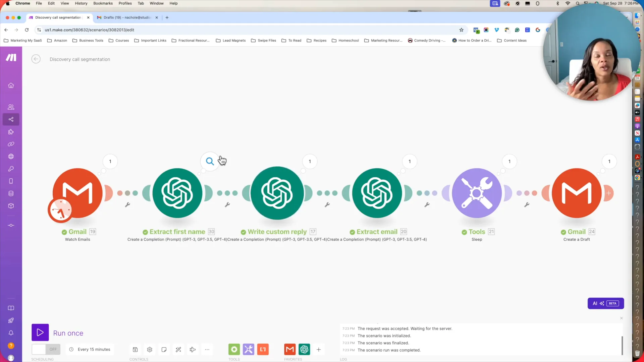Click the Gmail Create a Draft module
This screenshot has width=644, height=362.
(577, 193)
